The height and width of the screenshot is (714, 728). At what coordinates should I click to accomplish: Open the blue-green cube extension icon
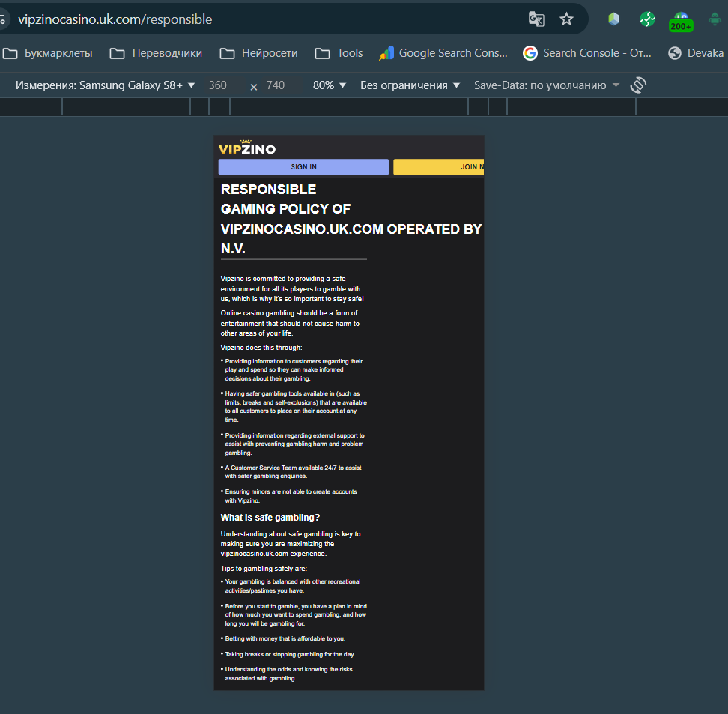pos(614,19)
